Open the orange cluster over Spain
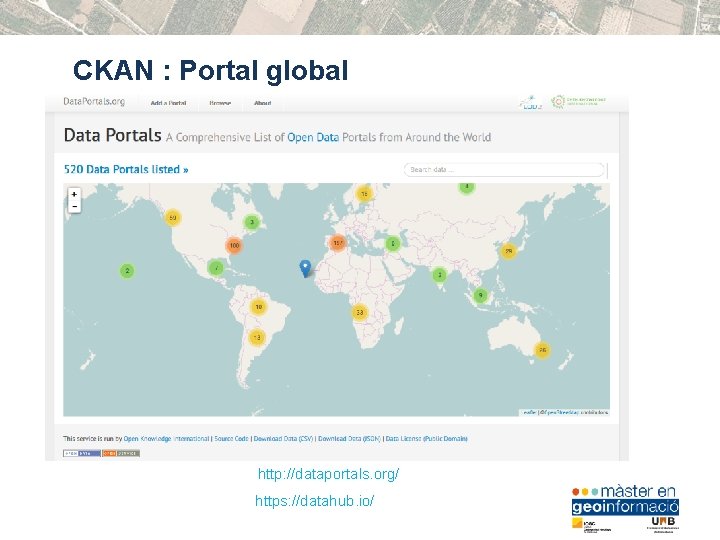Screen dimensions: 720x540 (338, 243)
